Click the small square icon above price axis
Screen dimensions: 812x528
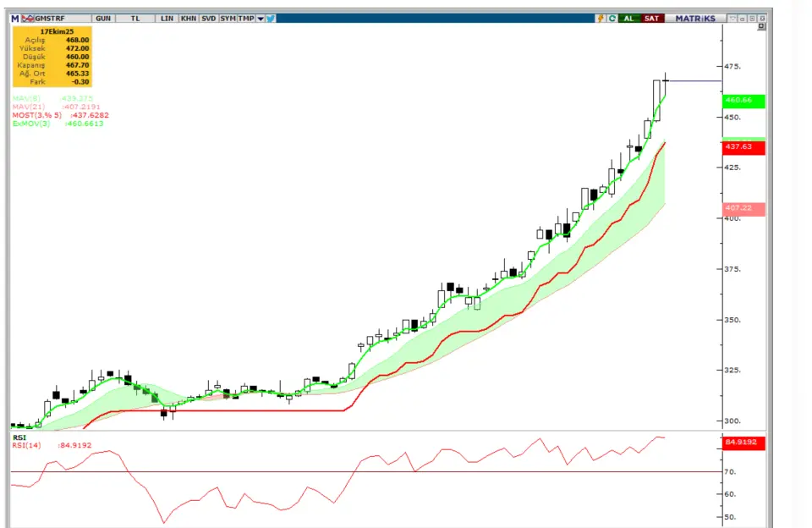[761, 28]
